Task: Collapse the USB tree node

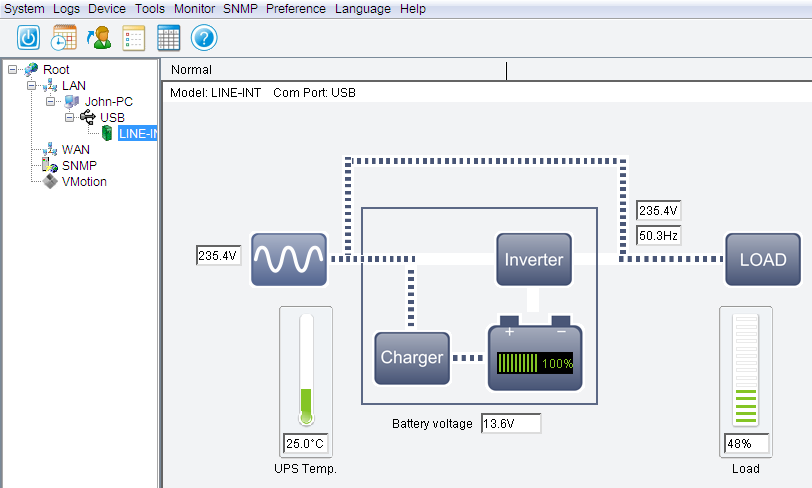Action: (70, 117)
